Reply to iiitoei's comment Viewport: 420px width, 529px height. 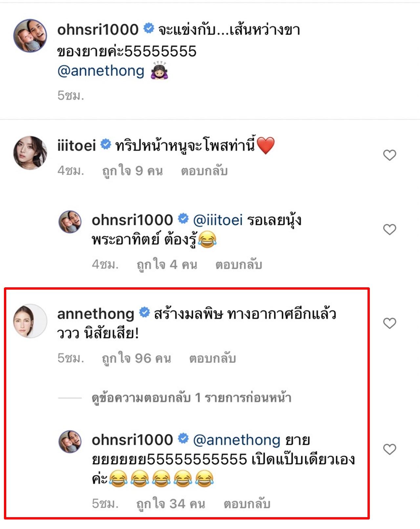(204, 171)
